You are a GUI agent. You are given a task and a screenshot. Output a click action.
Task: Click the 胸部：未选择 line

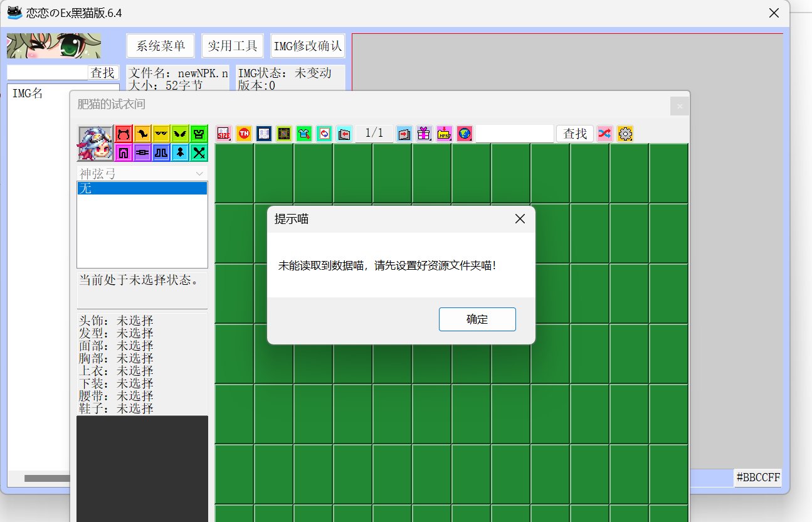116,358
